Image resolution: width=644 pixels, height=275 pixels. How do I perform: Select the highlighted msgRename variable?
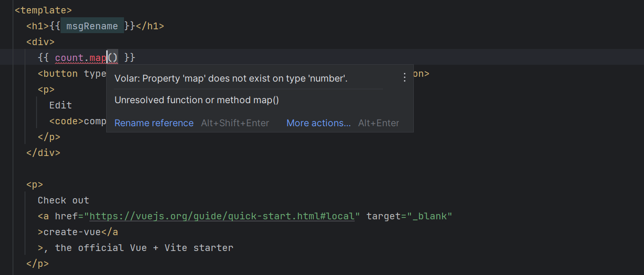(x=92, y=26)
